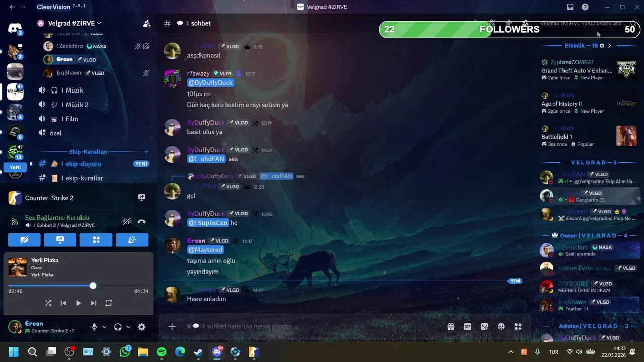
Task: Show hidden system tray icons
Action: [x=511, y=352]
